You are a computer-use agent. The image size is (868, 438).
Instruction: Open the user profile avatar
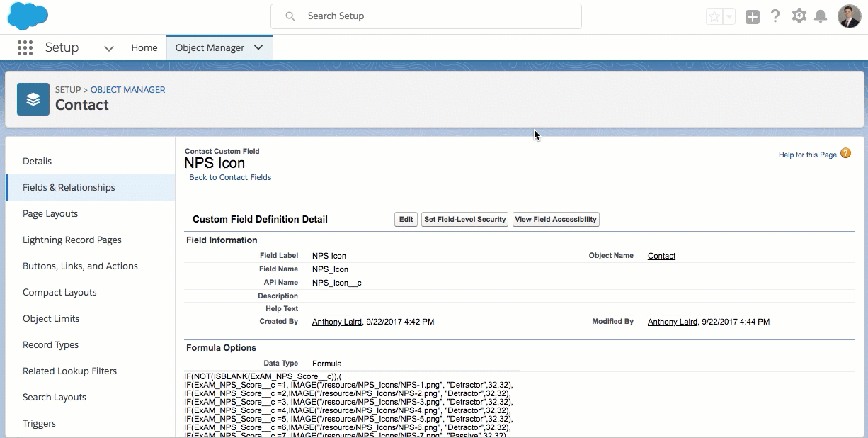tap(849, 16)
